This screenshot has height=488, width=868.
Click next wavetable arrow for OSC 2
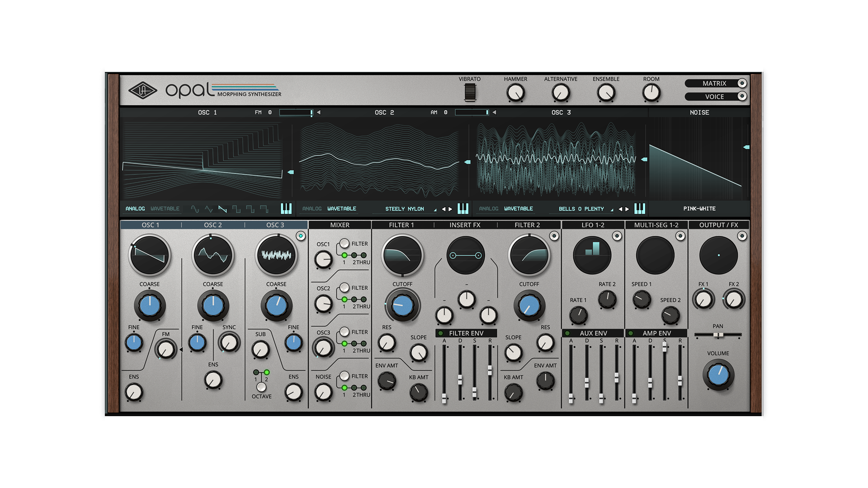(x=450, y=209)
